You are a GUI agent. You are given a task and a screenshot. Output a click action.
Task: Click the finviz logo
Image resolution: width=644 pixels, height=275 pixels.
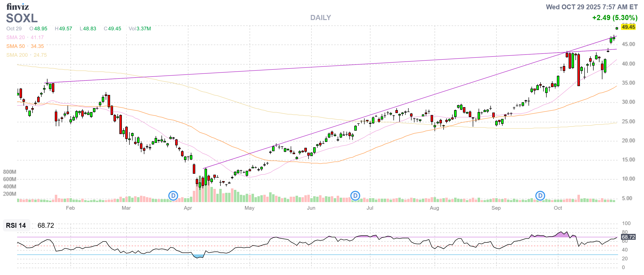click(18, 7)
